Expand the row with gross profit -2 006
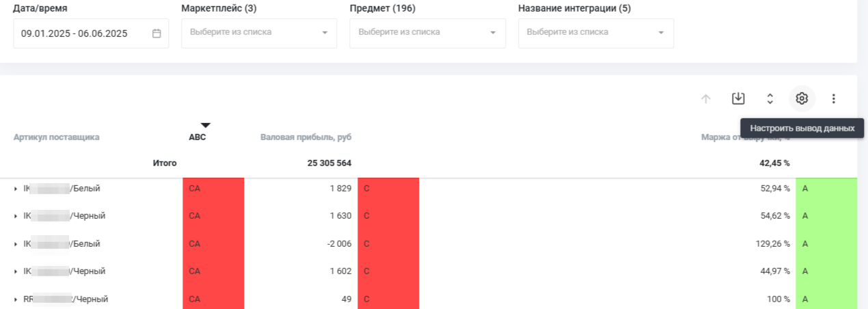Image resolution: width=868 pixels, height=309 pixels. (16, 244)
